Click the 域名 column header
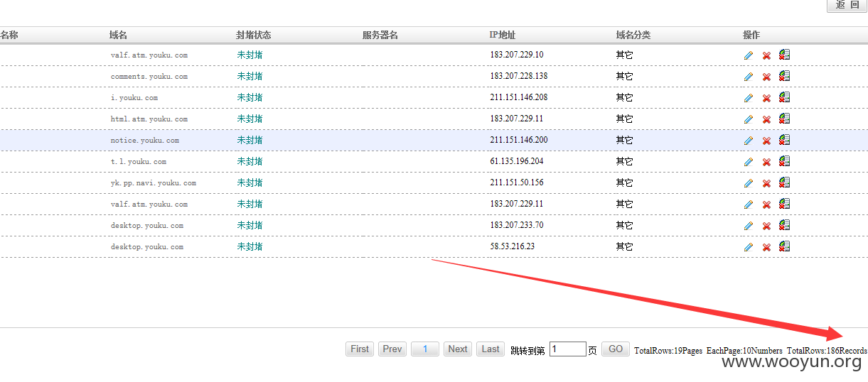The height and width of the screenshot is (382, 868). click(119, 35)
